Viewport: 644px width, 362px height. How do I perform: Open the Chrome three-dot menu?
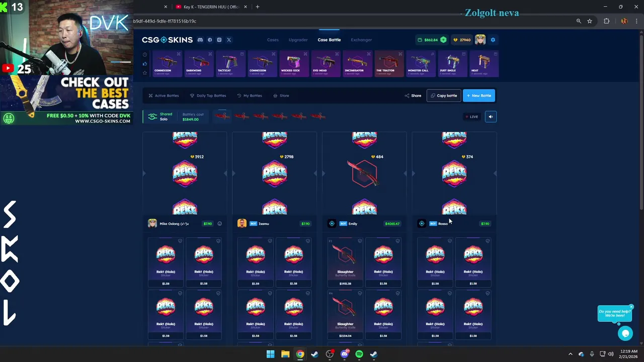[x=636, y=21]
